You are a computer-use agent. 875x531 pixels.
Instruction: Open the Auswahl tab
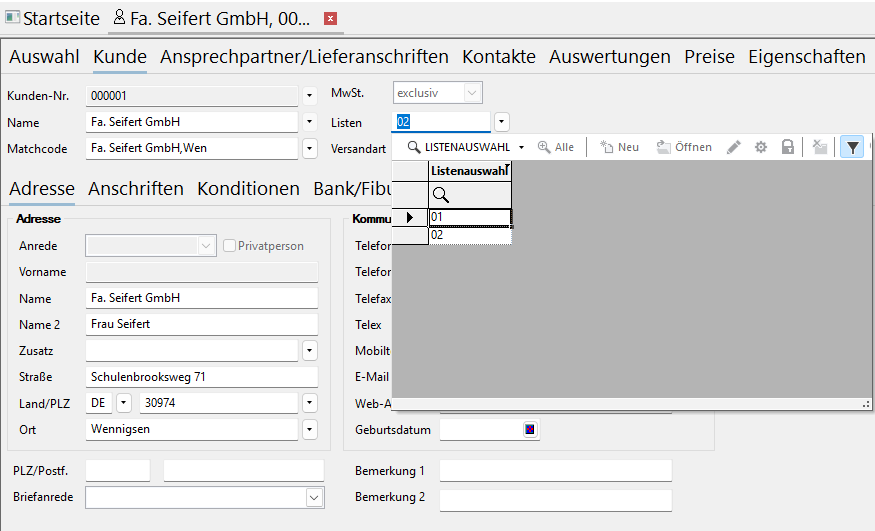pyautogui.click(x=44, y=56)
